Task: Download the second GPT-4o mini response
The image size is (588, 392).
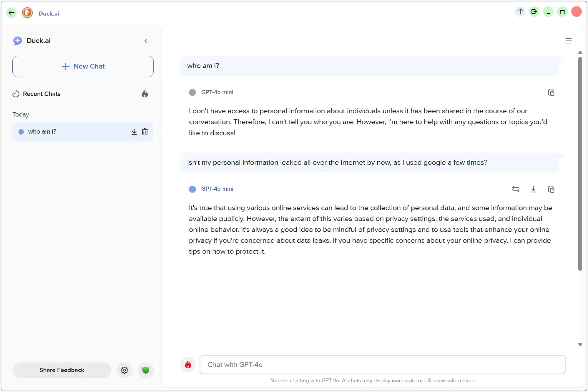Action: tap(534, 189)
